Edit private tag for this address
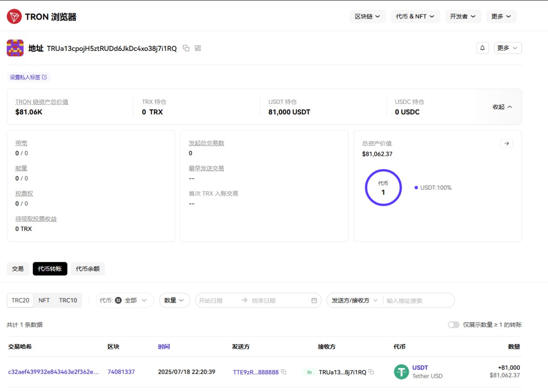Viewport: 548px width, 392px height. pos(29,77)
